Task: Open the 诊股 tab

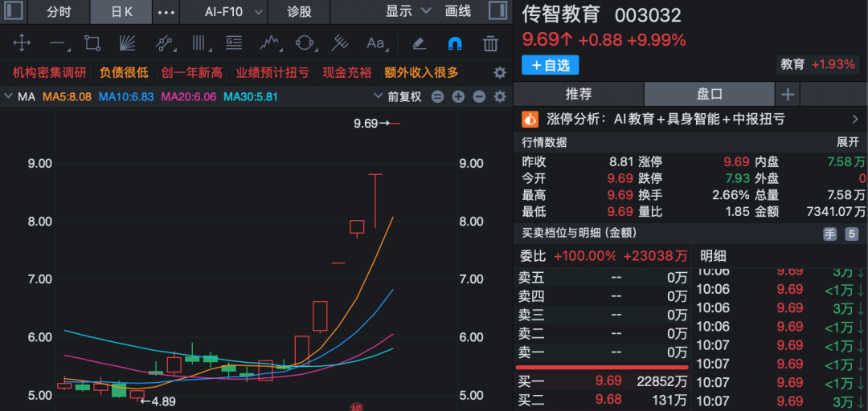Action: point(299,11)
